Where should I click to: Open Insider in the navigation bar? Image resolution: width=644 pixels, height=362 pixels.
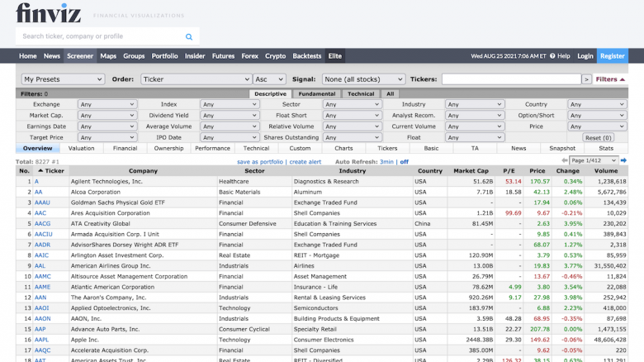tap(195, 56)
